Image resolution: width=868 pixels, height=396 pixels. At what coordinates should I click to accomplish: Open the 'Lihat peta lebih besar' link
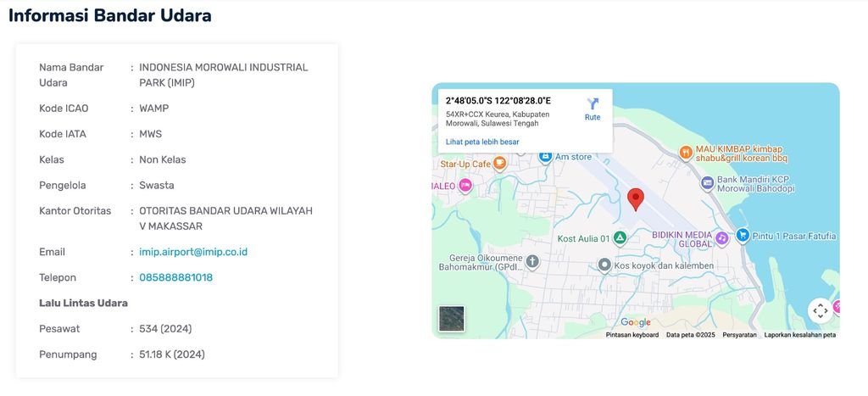tap(482, 142)
